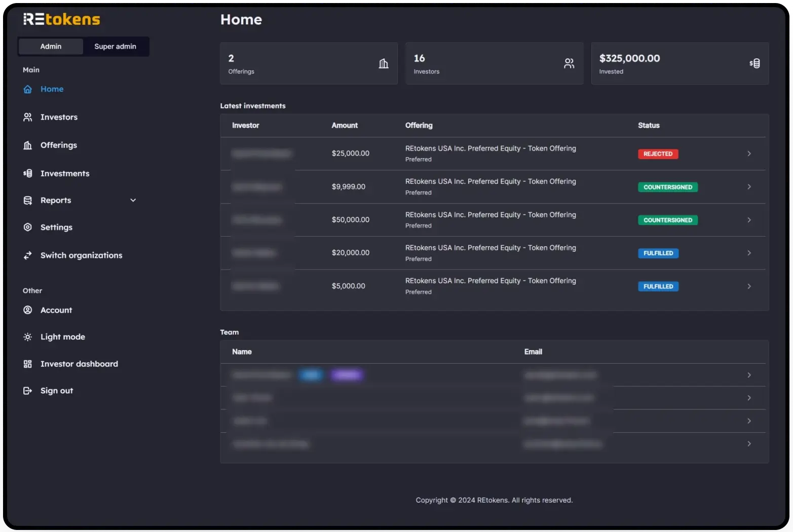
Task: Switch to Super admin tab
Action: (x=115, y=46)
